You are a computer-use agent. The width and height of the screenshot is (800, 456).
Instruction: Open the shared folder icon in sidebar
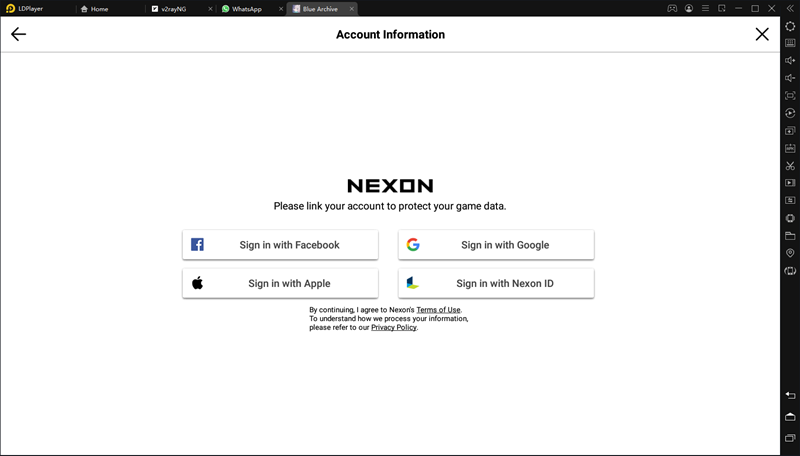point(790,236)
